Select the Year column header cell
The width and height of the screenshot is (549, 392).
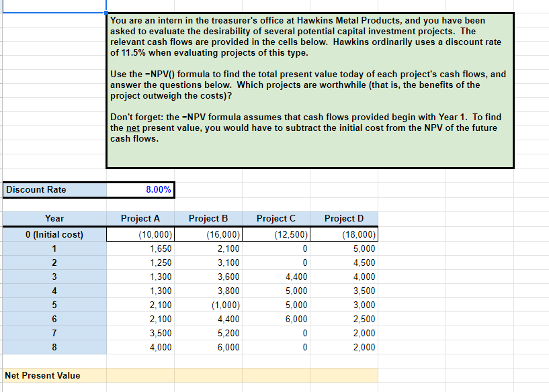pyautogui.click(x=54, y=218)
